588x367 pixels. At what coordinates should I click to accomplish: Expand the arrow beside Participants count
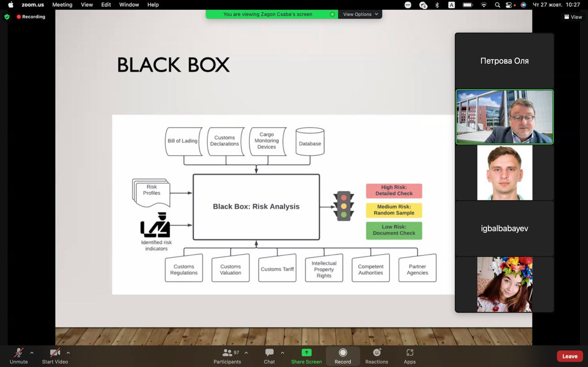tap(246, 353)
